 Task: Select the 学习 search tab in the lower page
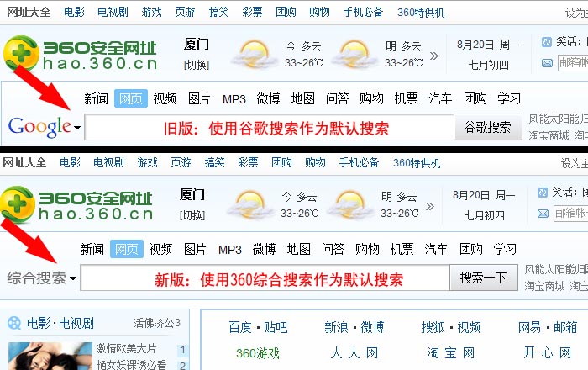point(505,249)
